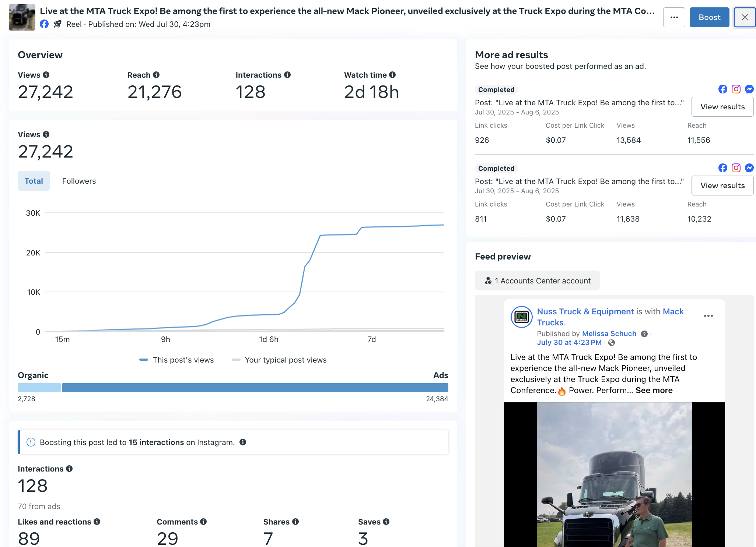Show info for Watch time metric

pyautogui.click(x=392, y=75)
